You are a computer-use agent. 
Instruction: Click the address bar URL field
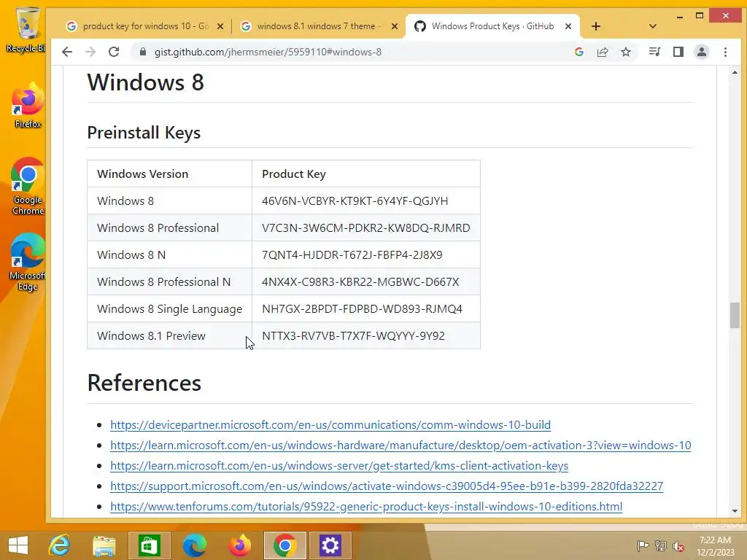click(x=352, y=52)
